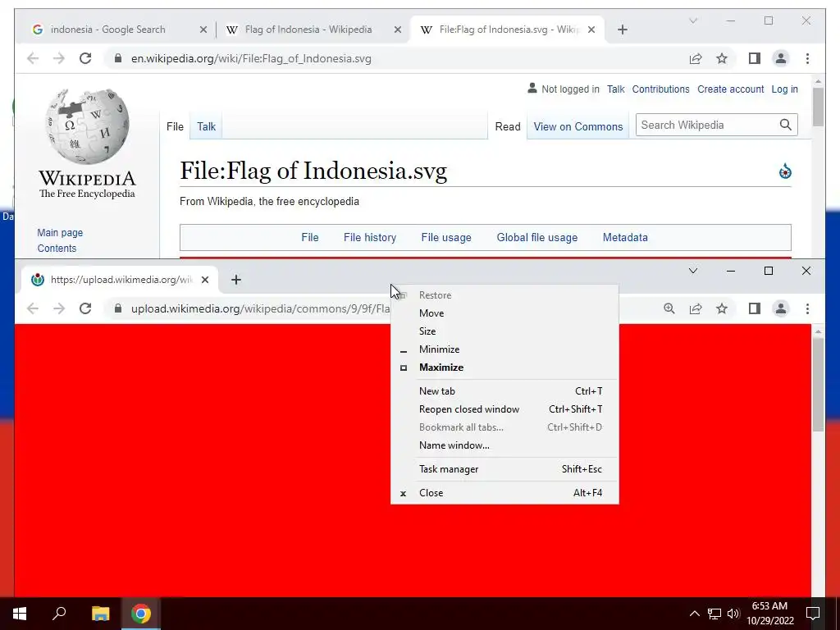The width and height of the screenshot is (840, 630).
Task: Open Main page in the Wikipedia sidebar
Action: (x=60, y=232)
